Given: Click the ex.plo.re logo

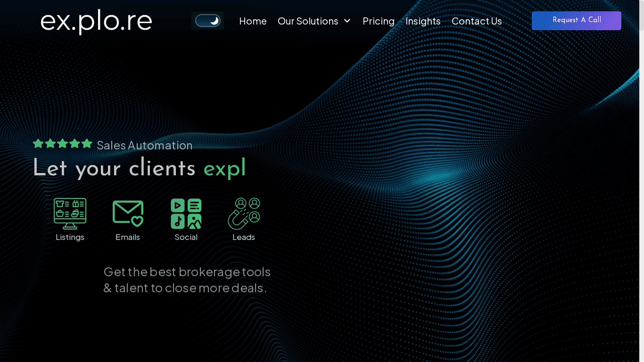Looking at the screenshot, I should point(96,22).
